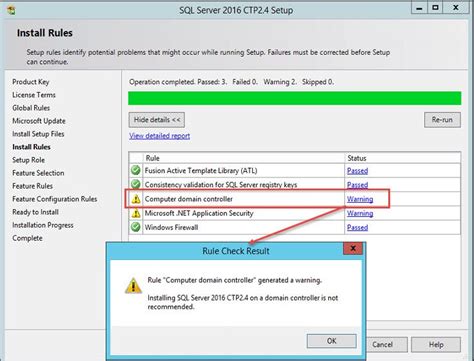The image size is (474, 361).
Task: Select Installation Progress step in sidebar
Action: coord(43,225)
